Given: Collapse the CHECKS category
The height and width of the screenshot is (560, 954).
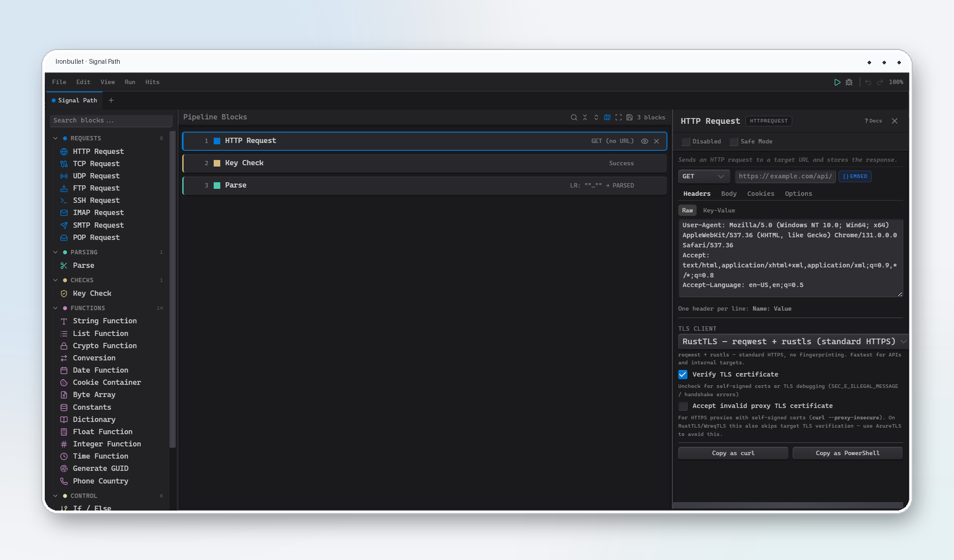Looking at the screenshot, I should (55, 281).
